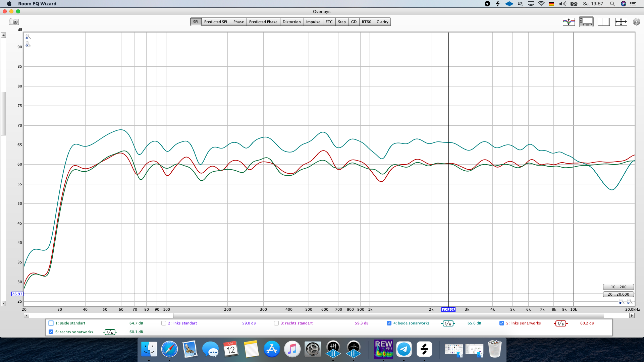Toggle the scrollbars display icon
The width and height of the screenshot is (644, 362).
[x=586, y=22]
